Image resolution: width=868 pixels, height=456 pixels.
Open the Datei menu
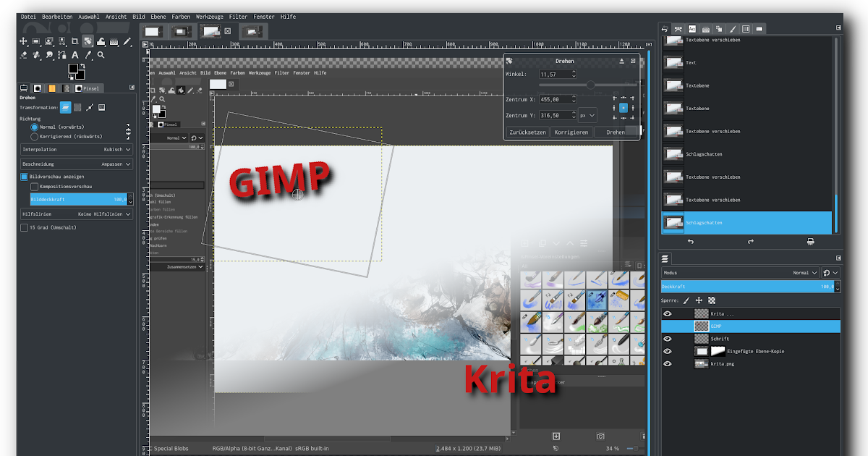pos(28,16)
